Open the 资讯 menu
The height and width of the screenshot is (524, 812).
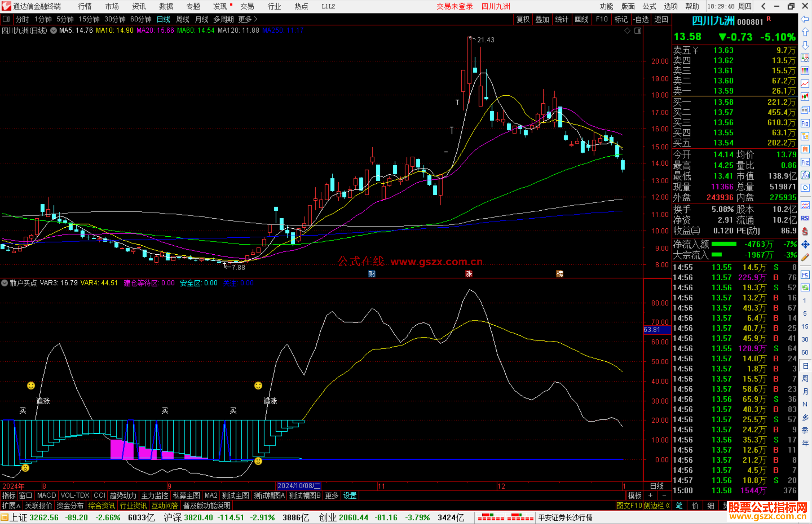tap(139, 6)
